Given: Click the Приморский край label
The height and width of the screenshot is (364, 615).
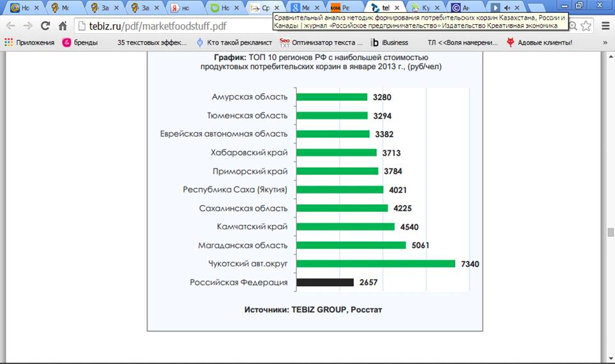Looking at the screenshot, I should pyautogui.click(x=250, y=171).
